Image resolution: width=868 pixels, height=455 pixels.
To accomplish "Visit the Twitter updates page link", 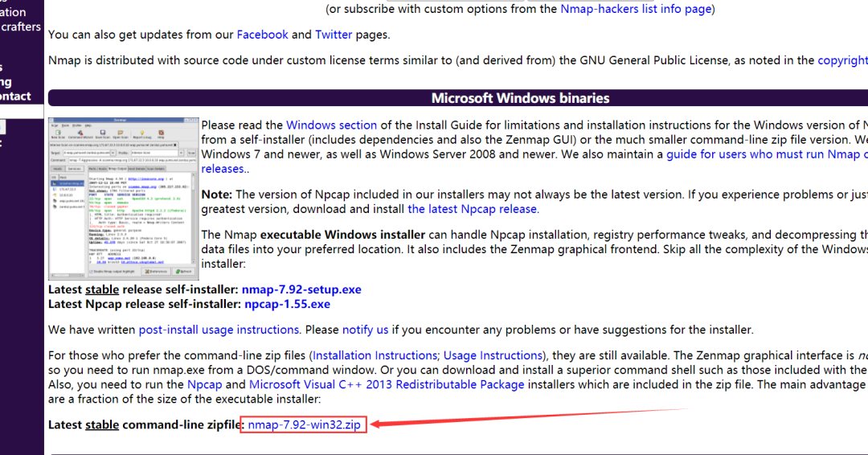I will (x=334, y=35).
